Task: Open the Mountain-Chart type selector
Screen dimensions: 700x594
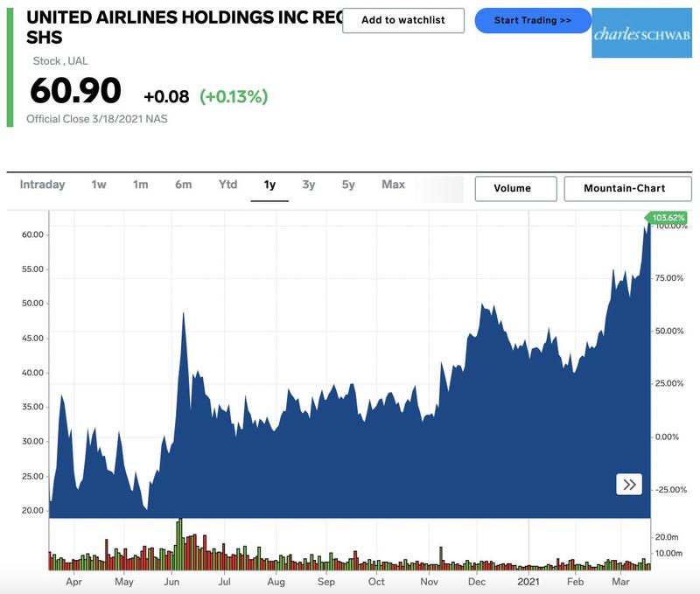Action: tap(627, 188)
